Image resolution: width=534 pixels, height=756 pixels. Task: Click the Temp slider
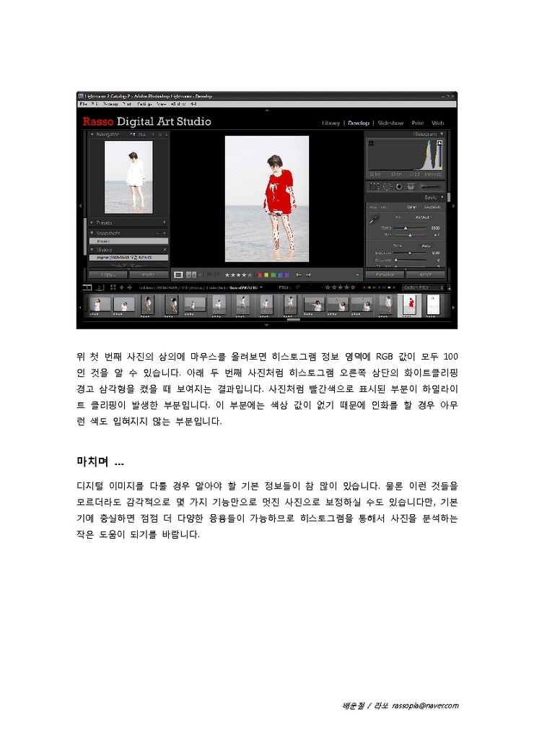(410, 228)
